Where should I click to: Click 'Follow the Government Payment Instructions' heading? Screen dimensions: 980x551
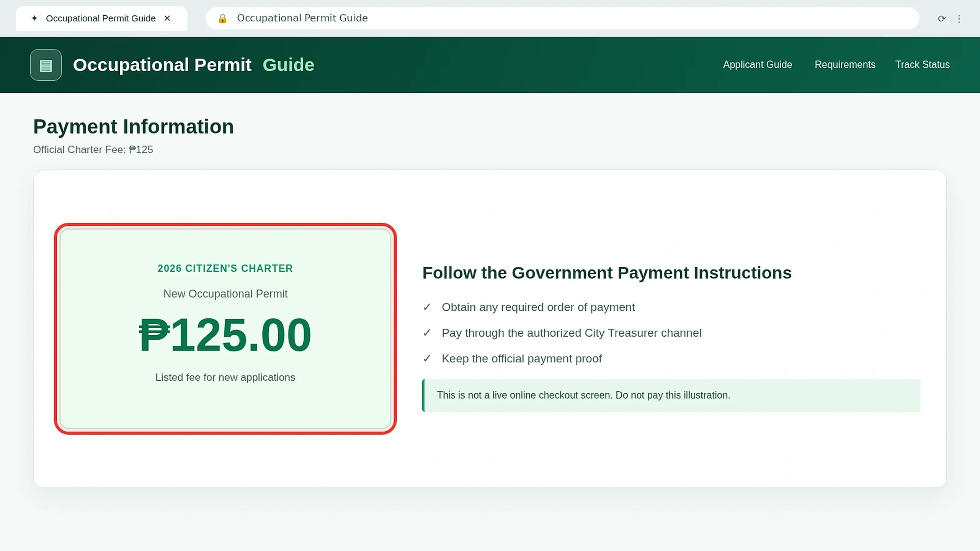coord(607,273)
